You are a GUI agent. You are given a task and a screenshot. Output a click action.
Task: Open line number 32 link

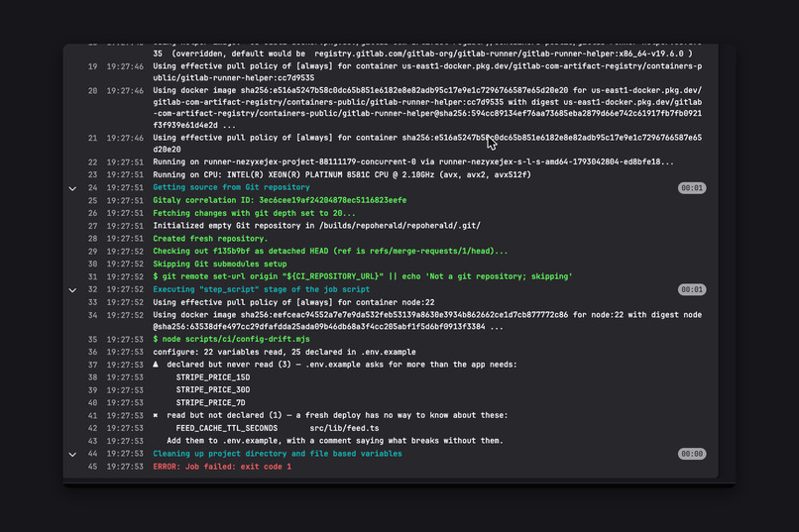point(92,289)
